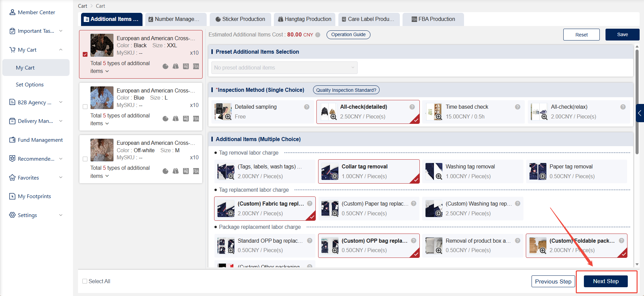Tick the Select All checkbox
644x296 pixels.
(85, 281)
